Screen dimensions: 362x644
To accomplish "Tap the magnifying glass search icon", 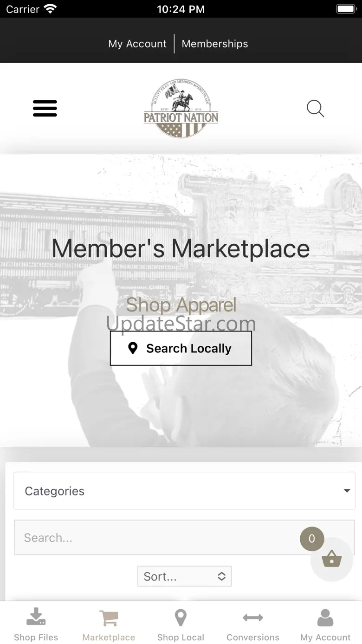I will 315,109.
